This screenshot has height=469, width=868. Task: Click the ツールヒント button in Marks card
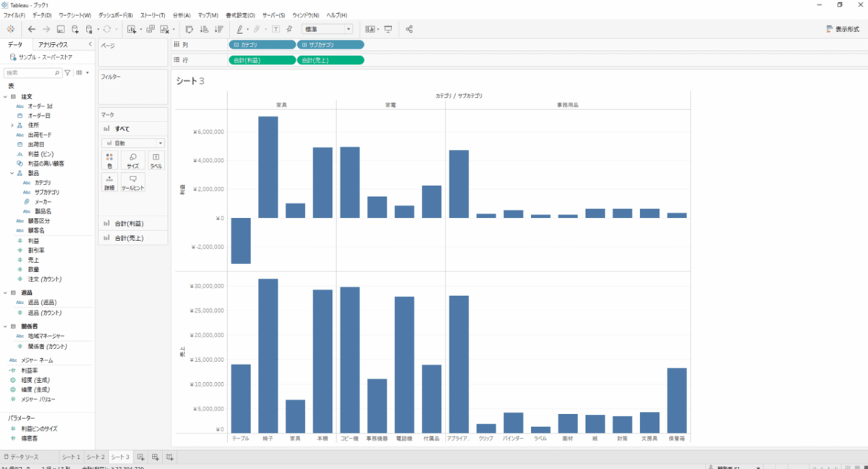132,182
